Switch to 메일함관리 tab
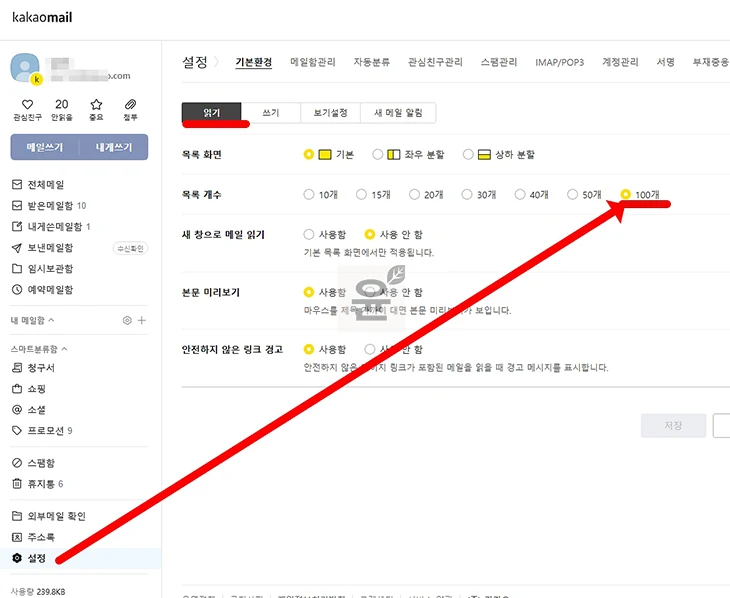The image size is (730, 598). click(x=313, y=62)
